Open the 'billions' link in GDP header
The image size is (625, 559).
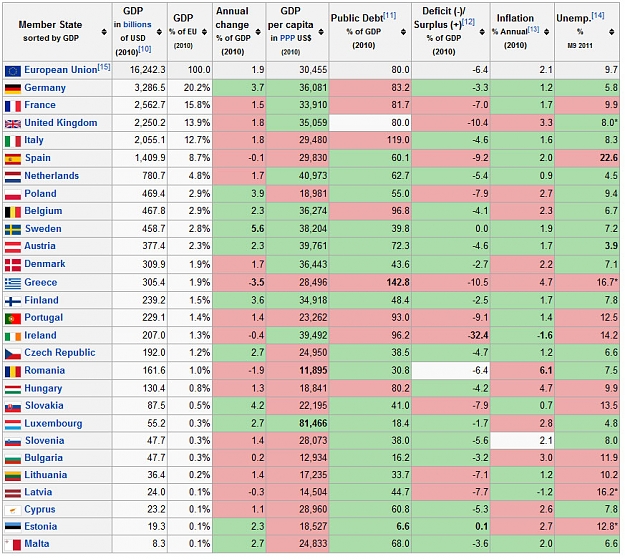(137, 25)
